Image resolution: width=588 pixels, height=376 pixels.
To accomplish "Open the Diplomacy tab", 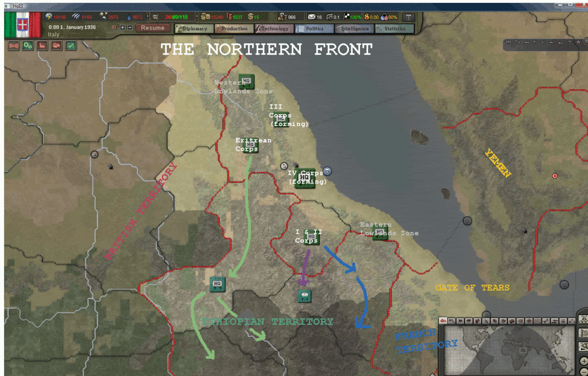I will [x=194, y=29].
